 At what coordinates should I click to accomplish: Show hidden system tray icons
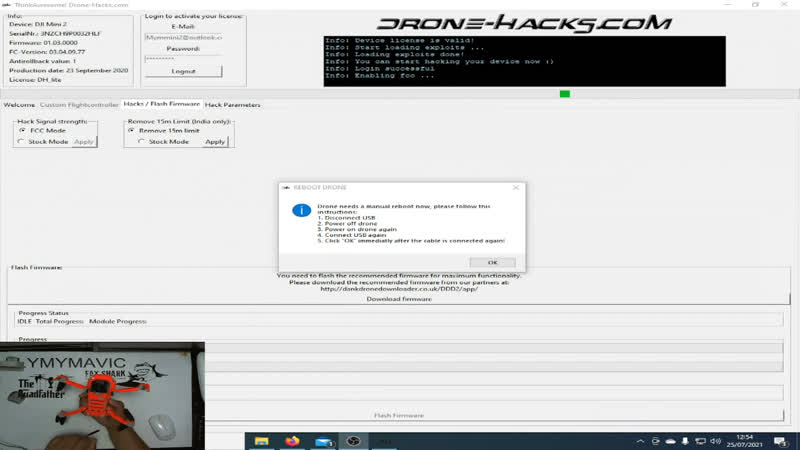[640, 441]
